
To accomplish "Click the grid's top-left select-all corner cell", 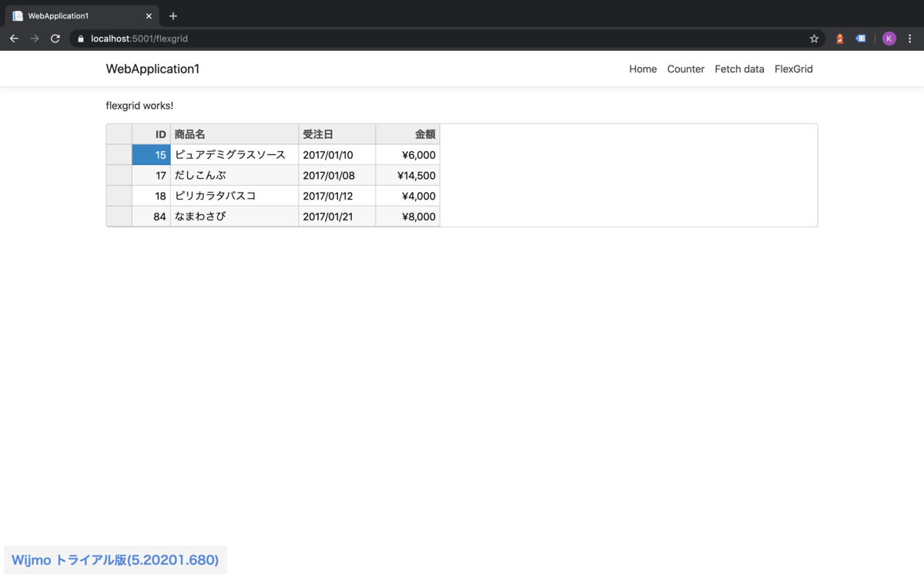I will point(119,134).
